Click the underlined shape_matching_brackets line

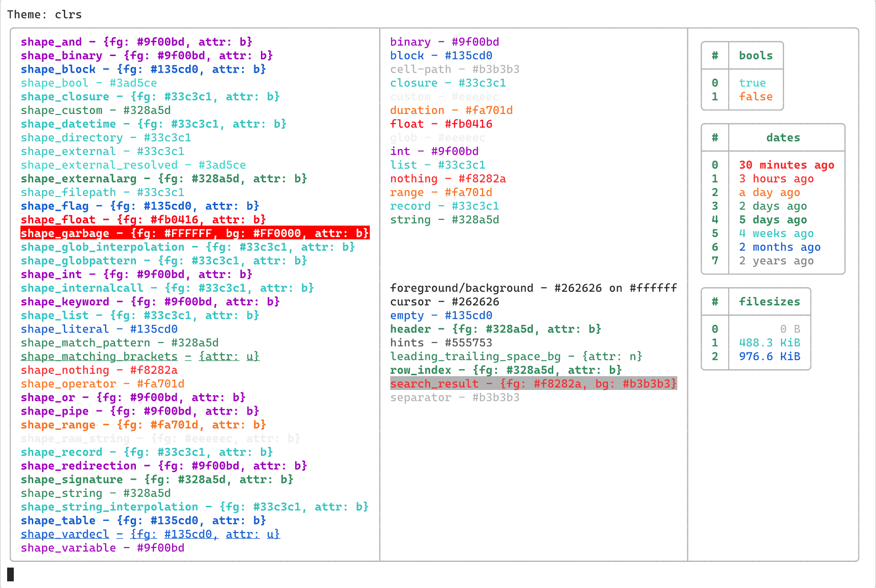point(140,357)
